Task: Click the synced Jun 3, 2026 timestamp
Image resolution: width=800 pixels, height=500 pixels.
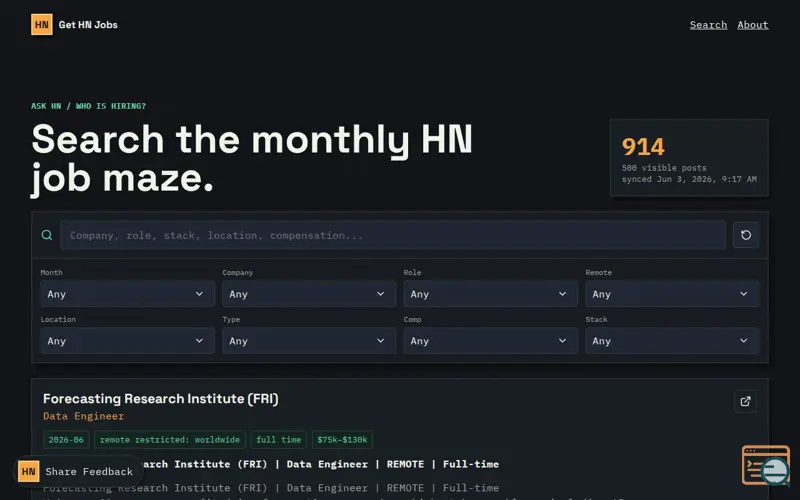Action: (689, 179)
